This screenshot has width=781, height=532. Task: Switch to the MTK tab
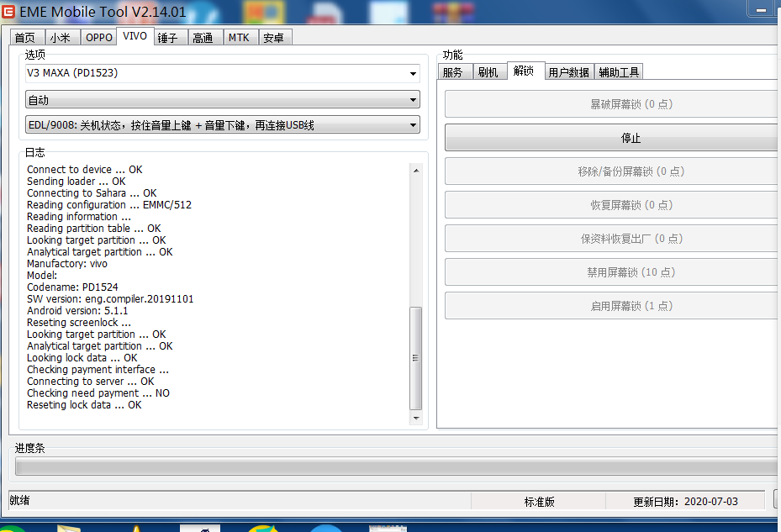(x=240, y=37)
